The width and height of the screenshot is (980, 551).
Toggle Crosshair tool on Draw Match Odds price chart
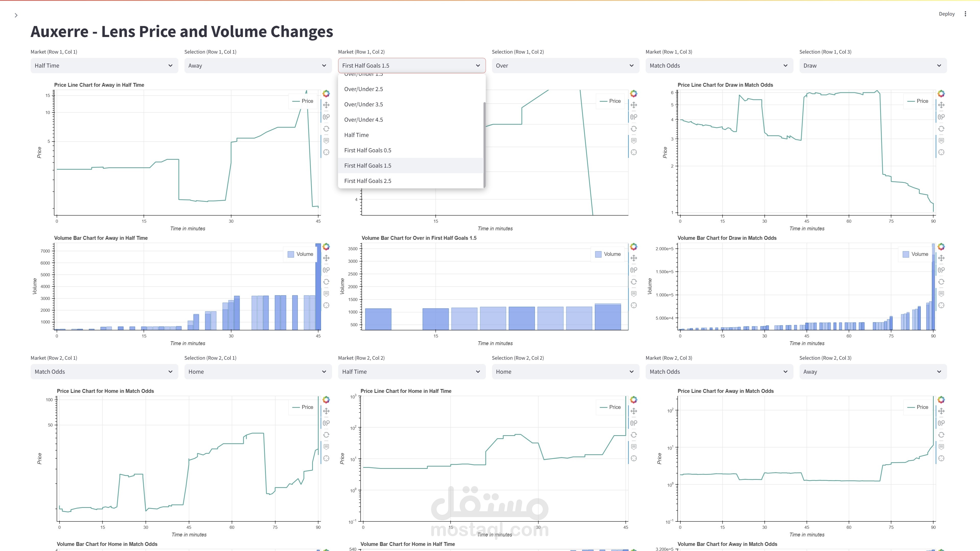941,152
